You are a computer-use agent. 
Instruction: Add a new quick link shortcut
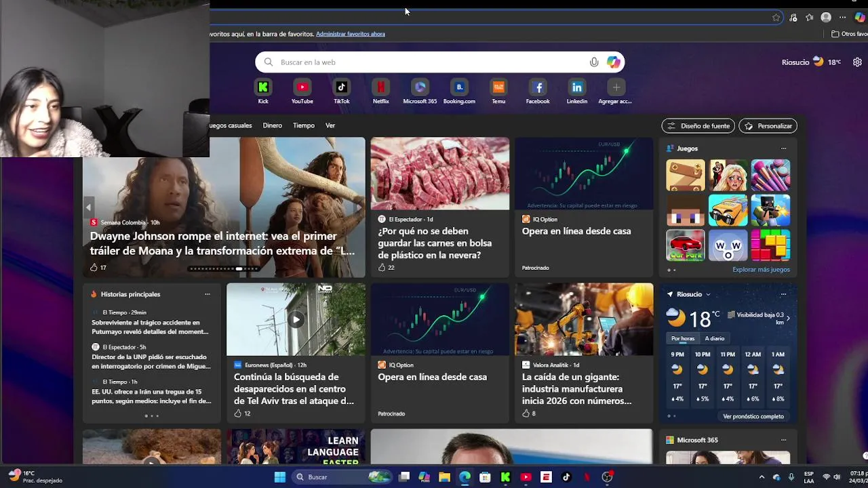(x=616, y=87)
